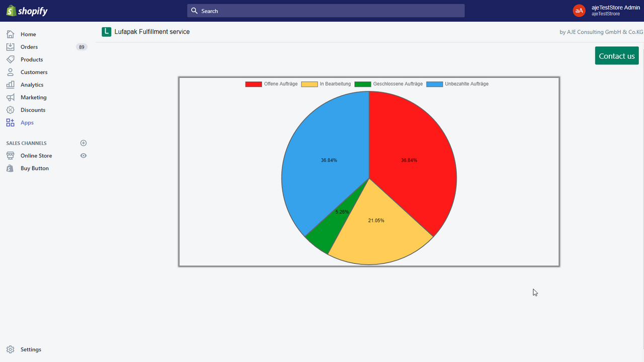
Task: Toggle the red Offene Aufträge legend swatch
Action: click(x=254, y=84)
